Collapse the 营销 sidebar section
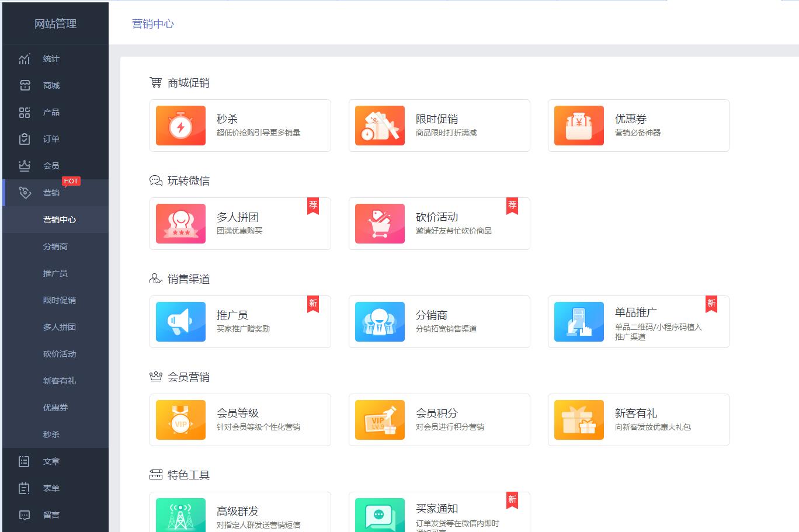The image size is (799, 532). [x=51, y=193]
